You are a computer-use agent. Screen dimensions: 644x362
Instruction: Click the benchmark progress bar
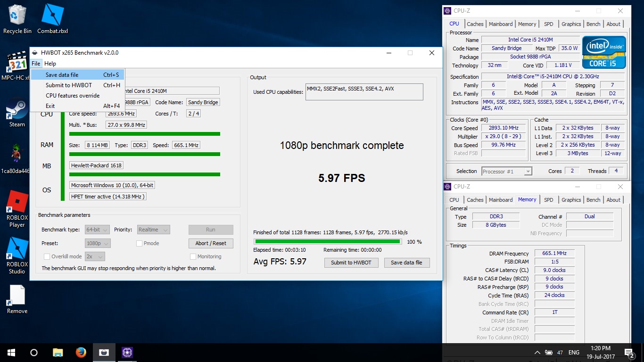pos(328,242)
